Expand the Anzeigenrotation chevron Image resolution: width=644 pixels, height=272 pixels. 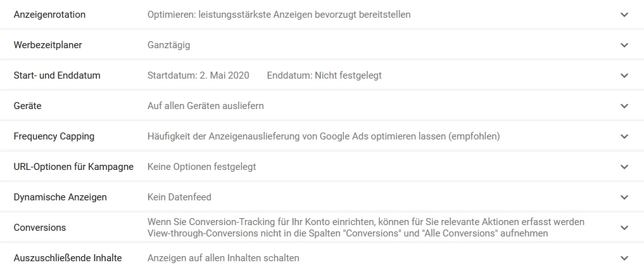pos(624,15)
